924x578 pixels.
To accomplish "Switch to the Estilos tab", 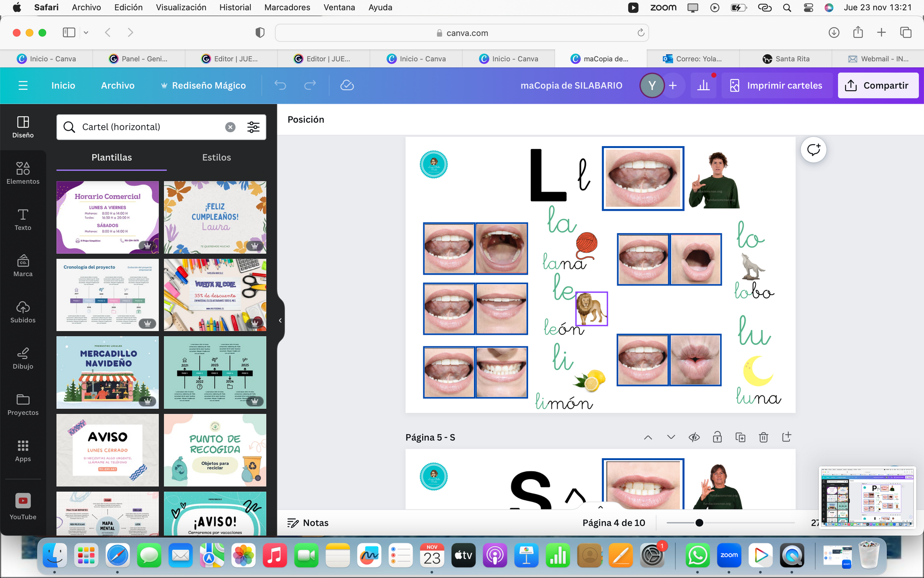I will coord(216,157).
